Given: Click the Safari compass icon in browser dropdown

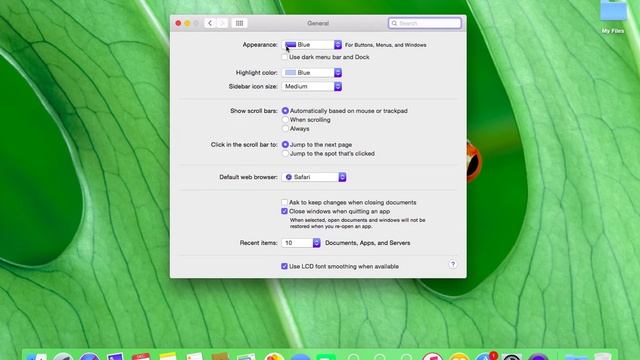Looking at the screenshot, I should coord(289,177).
